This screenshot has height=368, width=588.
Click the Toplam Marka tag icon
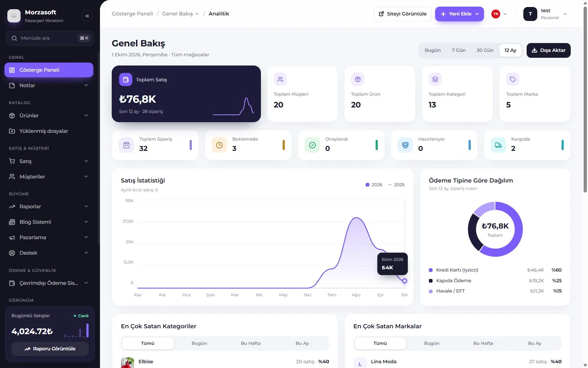(x=513, y=79)
